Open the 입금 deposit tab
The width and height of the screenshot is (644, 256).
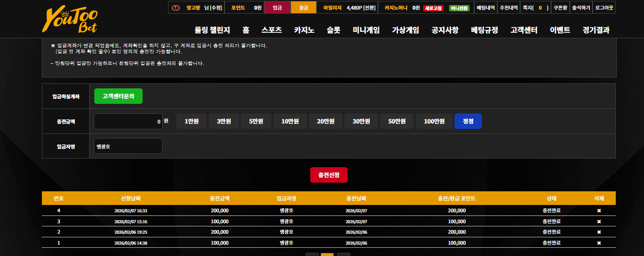(x=277, y=8)
